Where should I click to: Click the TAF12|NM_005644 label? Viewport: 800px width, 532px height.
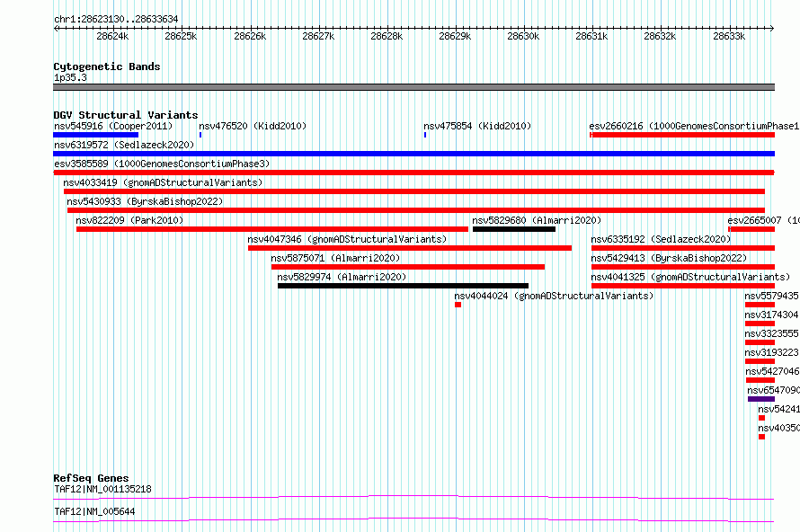[94, 511]
